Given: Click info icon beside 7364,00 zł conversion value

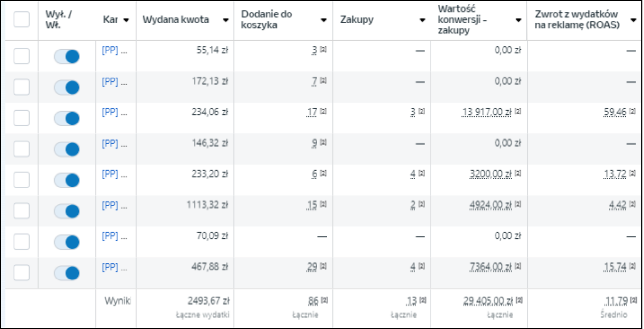Looking at the screenshot, I should (518, 266).
